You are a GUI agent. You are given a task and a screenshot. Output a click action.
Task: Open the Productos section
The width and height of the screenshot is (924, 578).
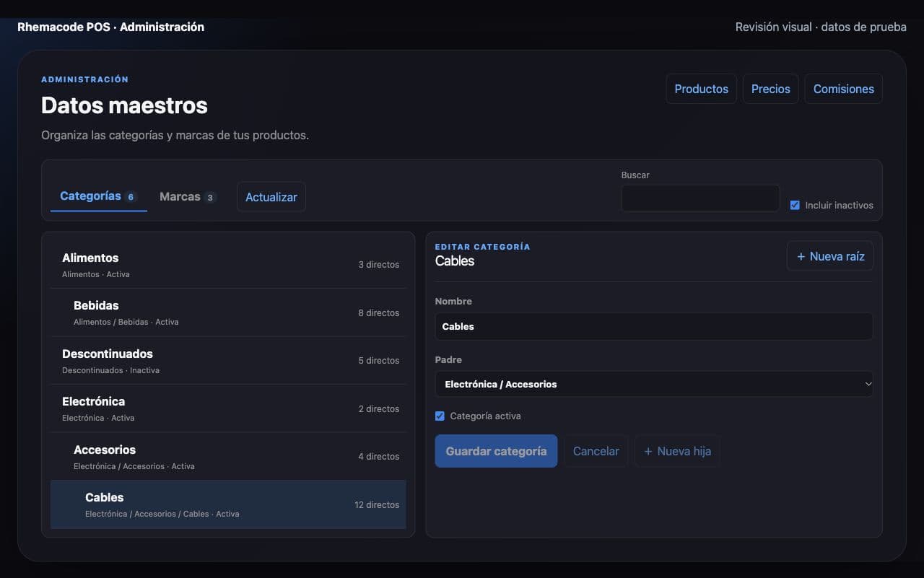click(x=702, y=89)
